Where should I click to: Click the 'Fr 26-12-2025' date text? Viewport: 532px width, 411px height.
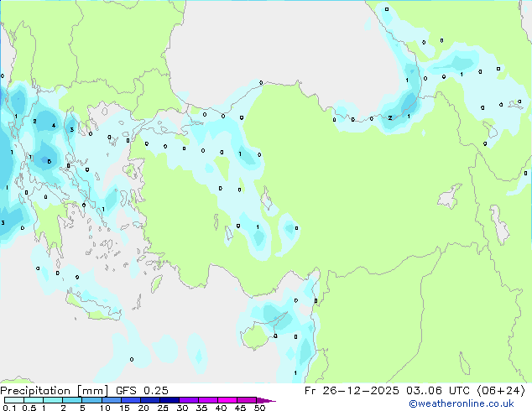point(352,391)
